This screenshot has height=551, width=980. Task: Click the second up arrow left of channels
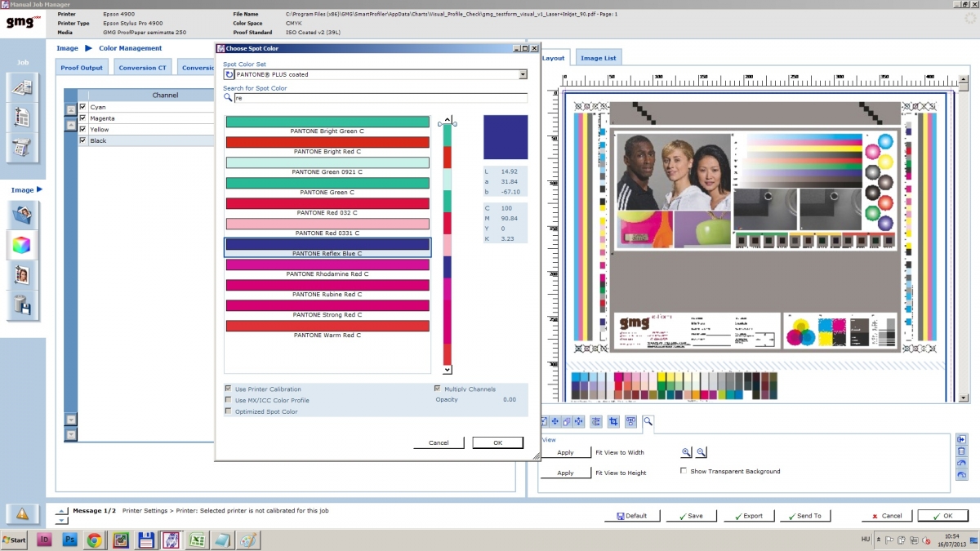71,125
